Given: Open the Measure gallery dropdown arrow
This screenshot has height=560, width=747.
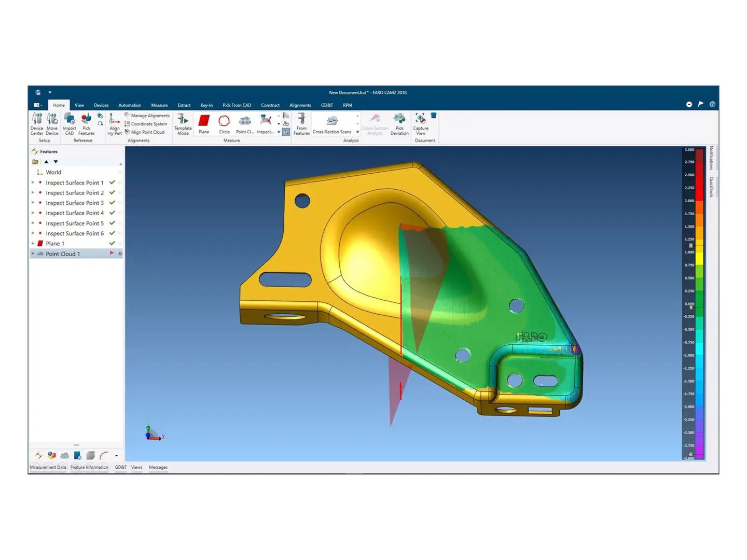Looking at the screenshot, I should click(x=279, y=132).
